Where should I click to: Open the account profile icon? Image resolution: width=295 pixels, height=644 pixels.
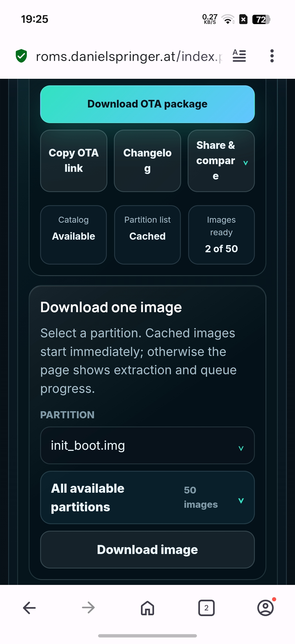(x=265, y=608)
